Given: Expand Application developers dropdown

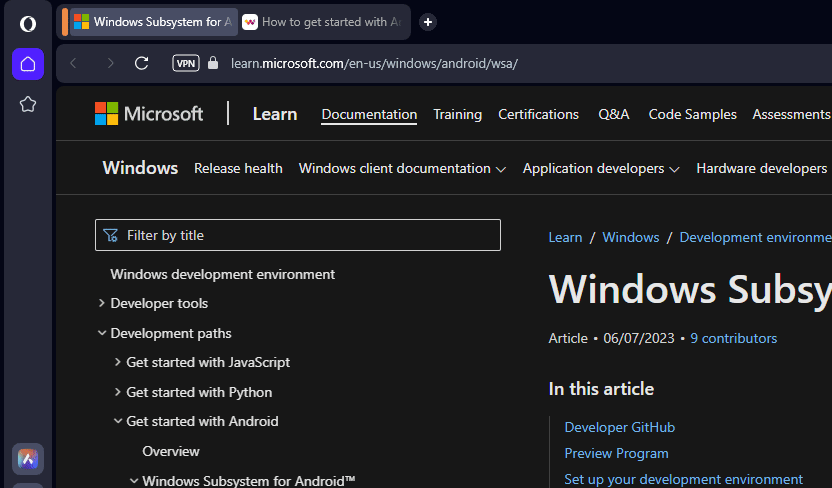Looking at the screenshot, I should [x=601, y=169].
